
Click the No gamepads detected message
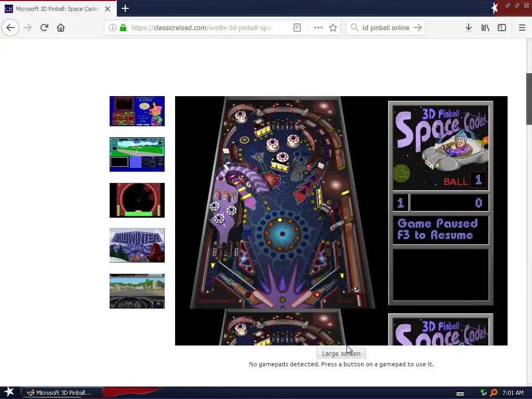[x=341, y=364]
